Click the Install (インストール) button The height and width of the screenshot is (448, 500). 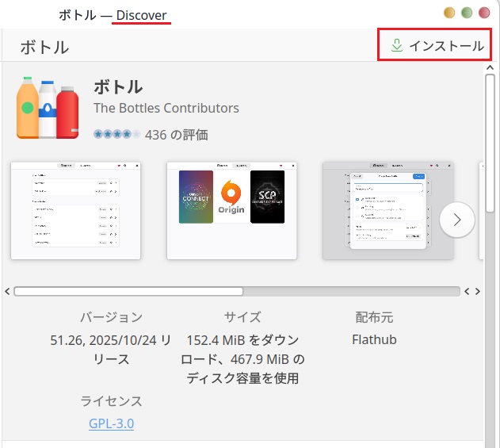point(437,46)
